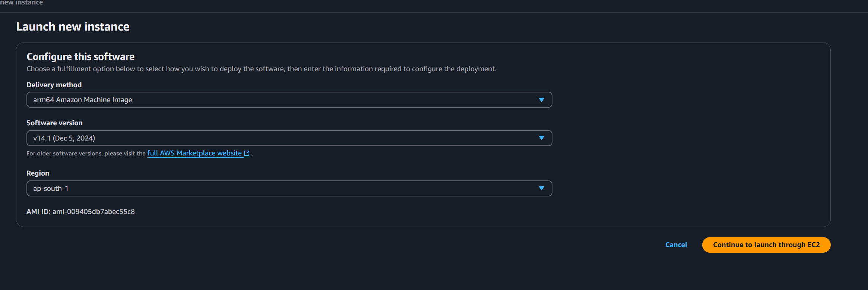Click the Configure this software heading

coord(80,57)
